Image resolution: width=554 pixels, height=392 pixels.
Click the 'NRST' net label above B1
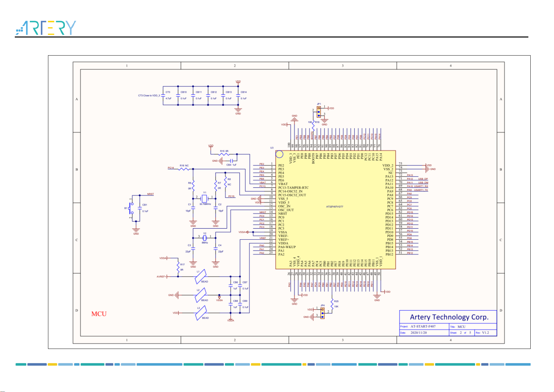click(151, 194)
